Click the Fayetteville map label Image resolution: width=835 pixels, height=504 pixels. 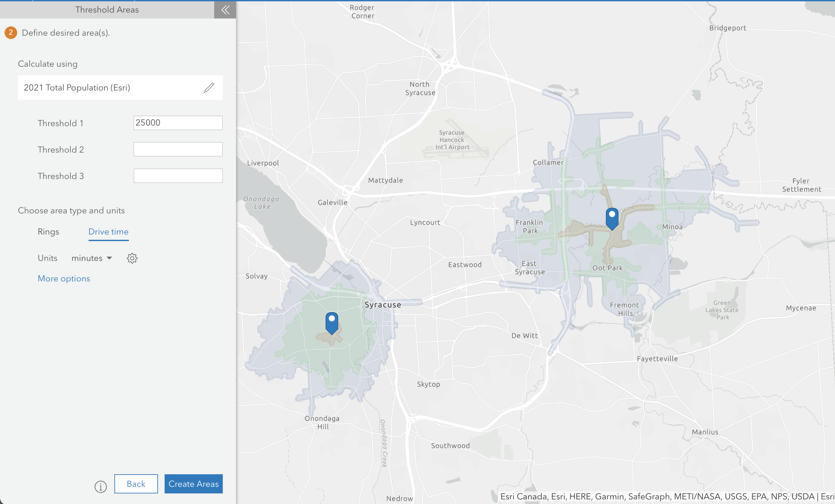tap(657, 359)
